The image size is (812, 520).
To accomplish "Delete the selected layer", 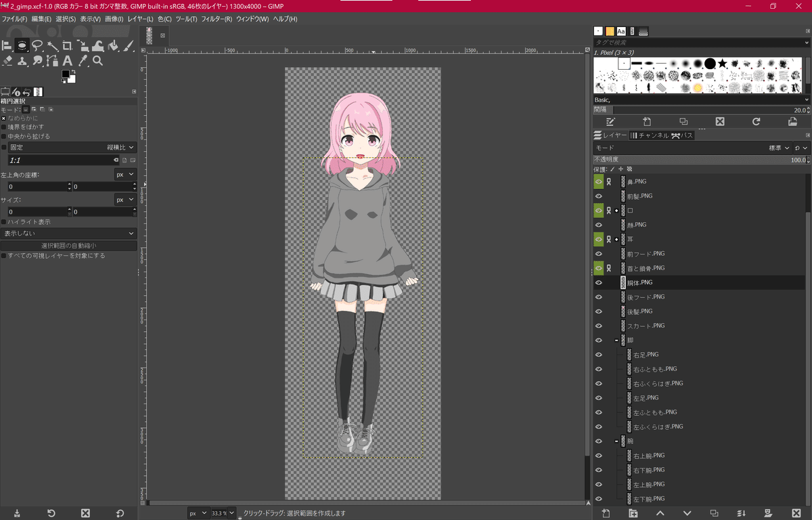I will [x=796, y=513].
